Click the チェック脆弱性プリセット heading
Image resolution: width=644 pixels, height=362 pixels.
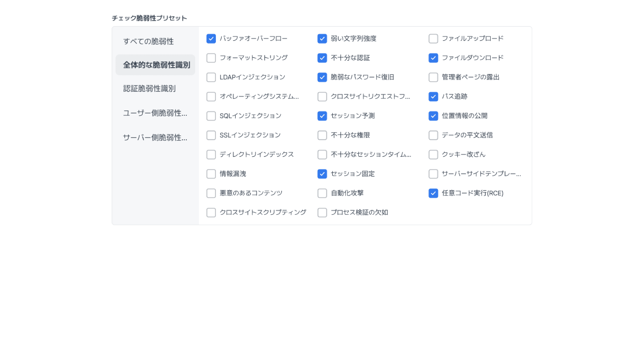[149, 18]
